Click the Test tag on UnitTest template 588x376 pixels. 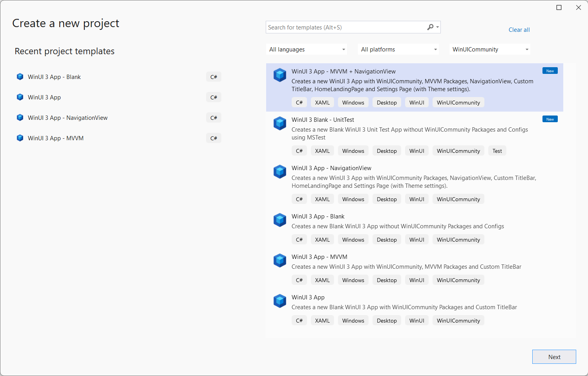(x=497, y=151)
